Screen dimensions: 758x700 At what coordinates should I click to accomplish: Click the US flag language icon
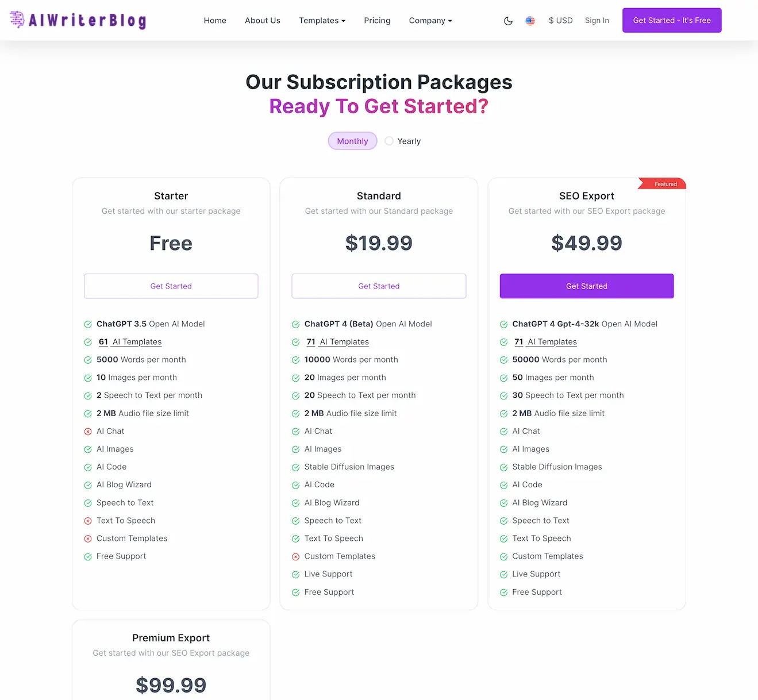coord(530,20)
